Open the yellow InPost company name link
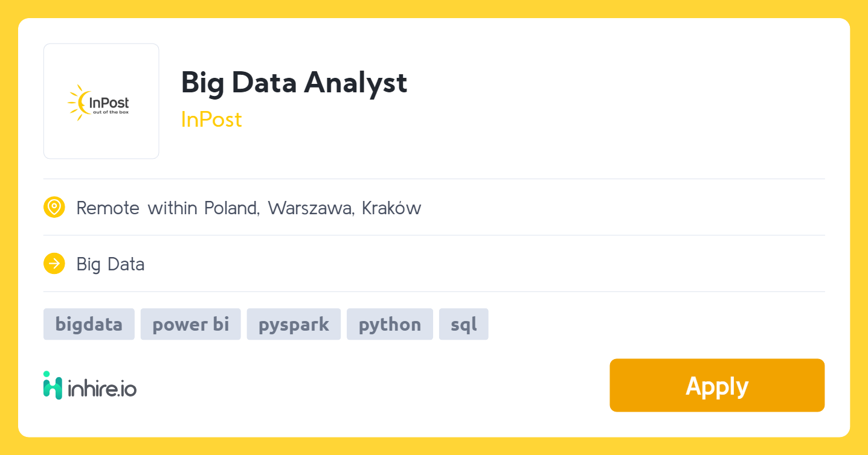Image resolution: width=868 pixels, height=455 pixels. coord(211,119)
